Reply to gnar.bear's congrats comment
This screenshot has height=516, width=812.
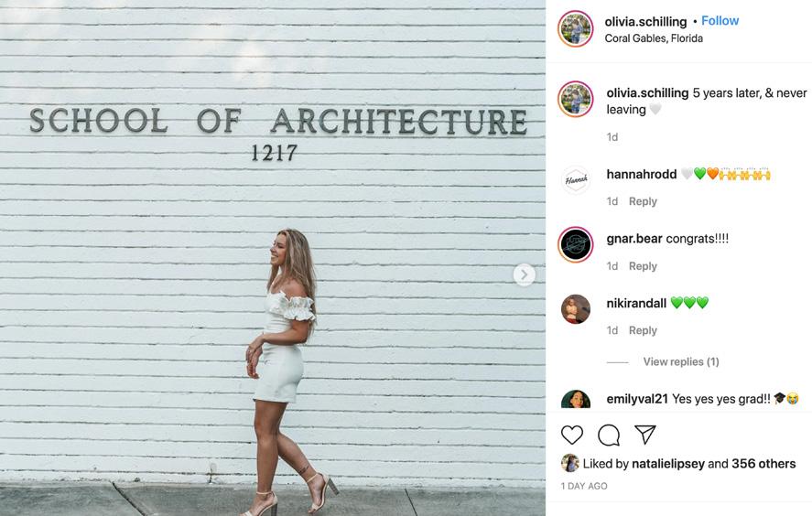pyautogui.click(x=643, y=266)
